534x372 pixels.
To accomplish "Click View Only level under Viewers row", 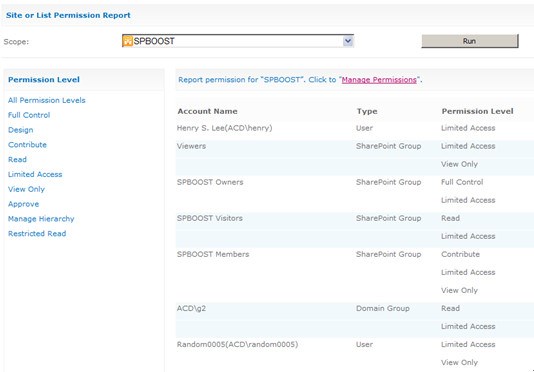I will 459,164.
